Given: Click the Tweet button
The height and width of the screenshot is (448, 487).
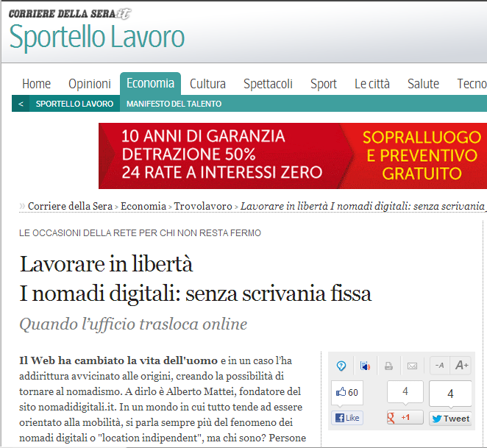Looking at the screenshot, I should pos(450,418).
